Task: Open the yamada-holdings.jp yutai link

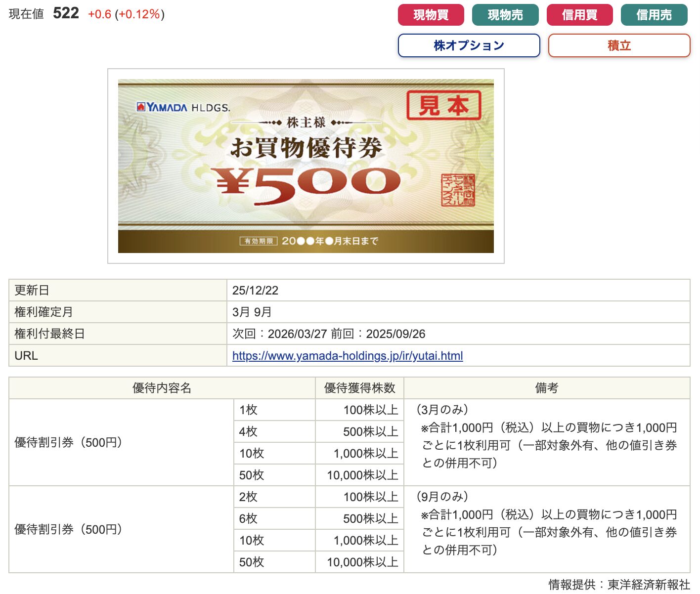Action: [x=348, y=356]
